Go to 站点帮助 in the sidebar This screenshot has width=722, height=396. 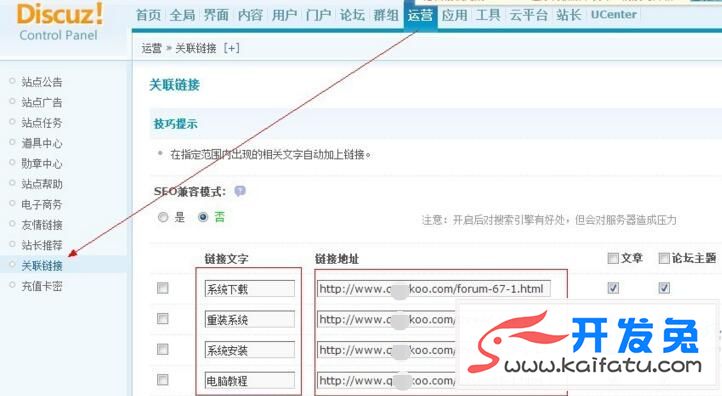pyautogui.click(x=42, y=184)
